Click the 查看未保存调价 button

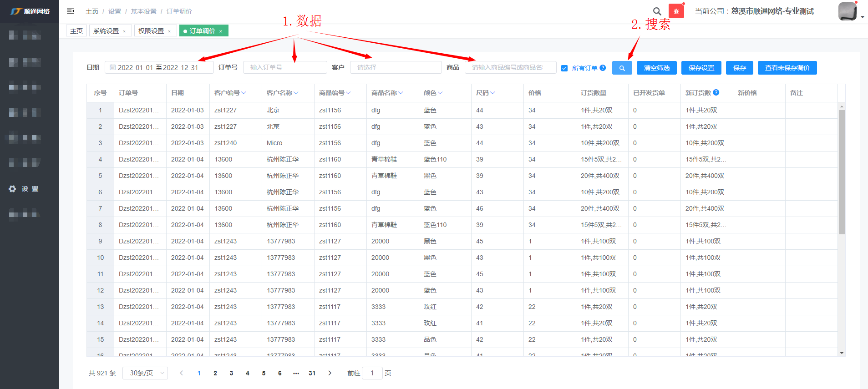pyautogui.click(x=787, y=68)
